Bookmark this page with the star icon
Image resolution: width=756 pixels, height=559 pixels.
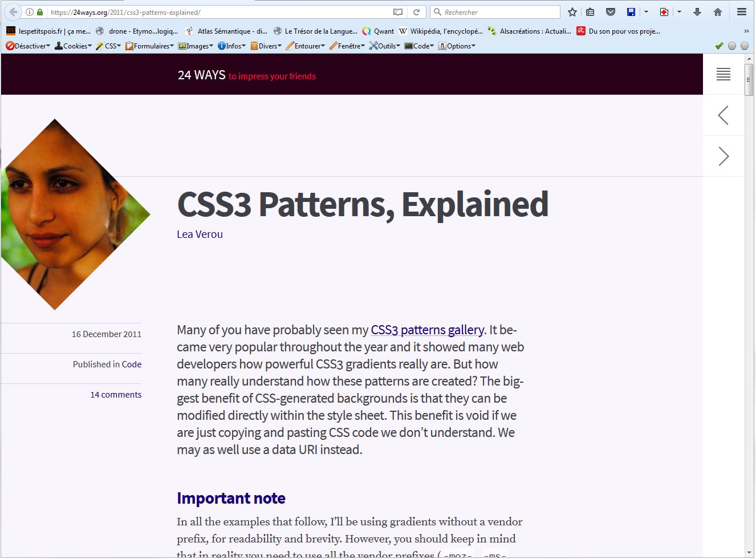click(x=572, y=11)
